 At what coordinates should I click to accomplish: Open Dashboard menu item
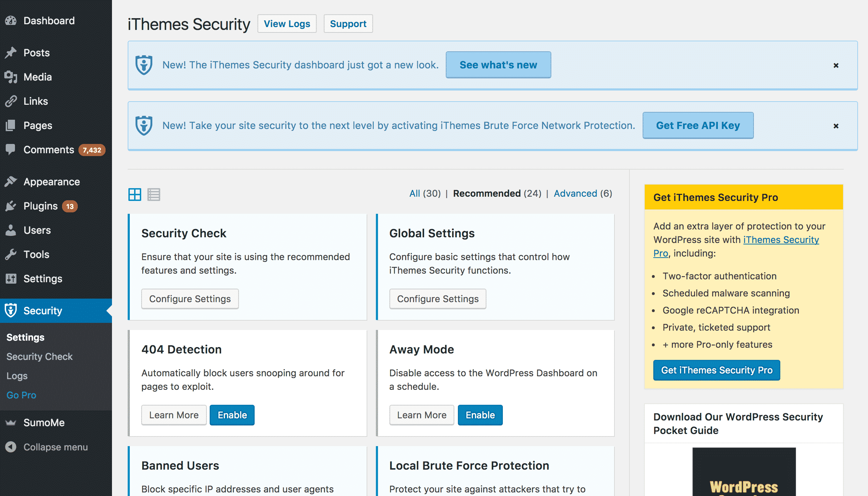[49, 21]
